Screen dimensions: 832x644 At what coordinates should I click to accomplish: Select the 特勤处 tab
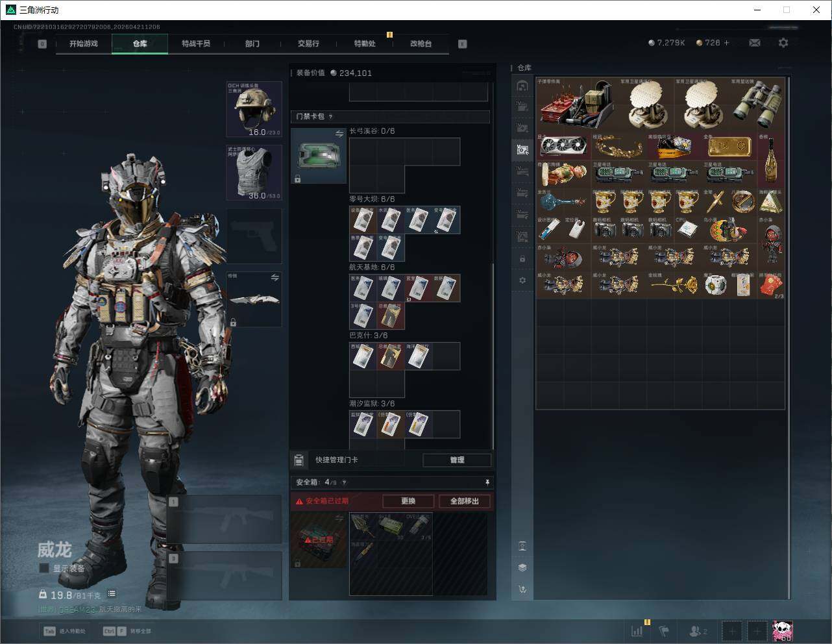pos(365,43)
